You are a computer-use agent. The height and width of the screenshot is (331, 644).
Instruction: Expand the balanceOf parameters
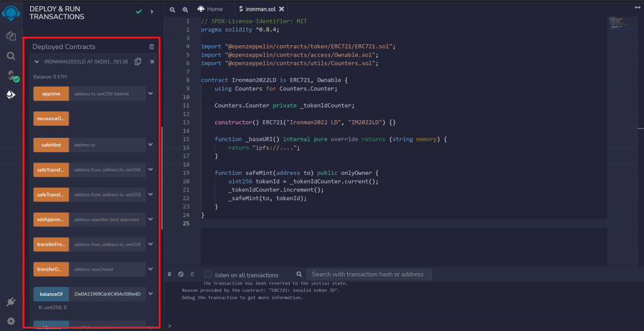[150, 294]
